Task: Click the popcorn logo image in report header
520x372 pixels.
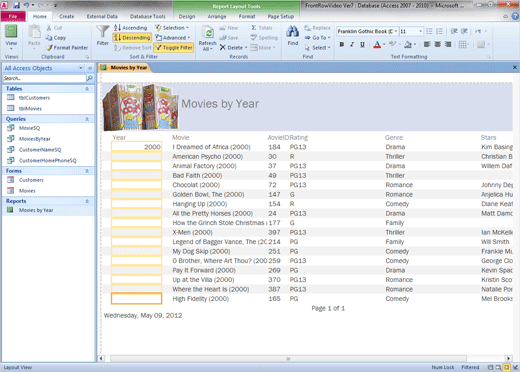Action: [141, 107]
